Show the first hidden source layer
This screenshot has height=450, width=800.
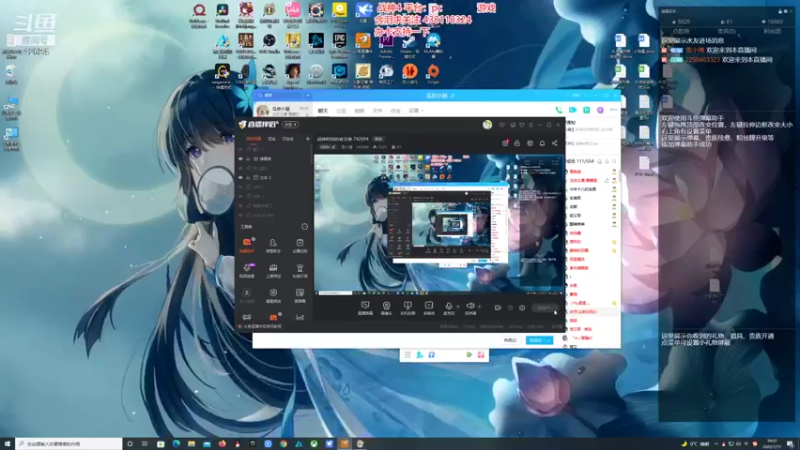click(x=241, y=149)
